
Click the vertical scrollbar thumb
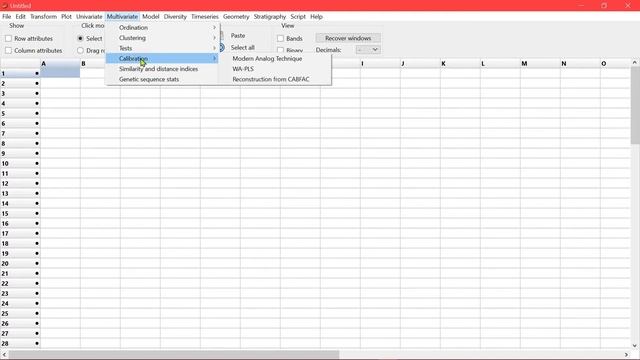[x=635, y=105]
